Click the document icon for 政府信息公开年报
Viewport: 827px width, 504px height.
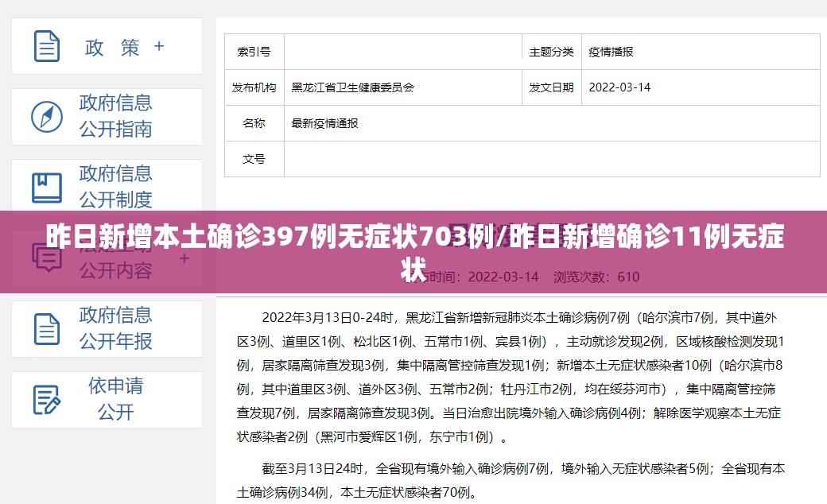point(47,329)
